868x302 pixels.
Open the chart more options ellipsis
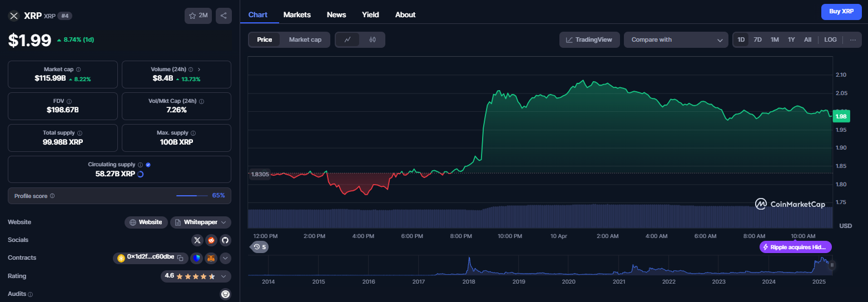852,39
